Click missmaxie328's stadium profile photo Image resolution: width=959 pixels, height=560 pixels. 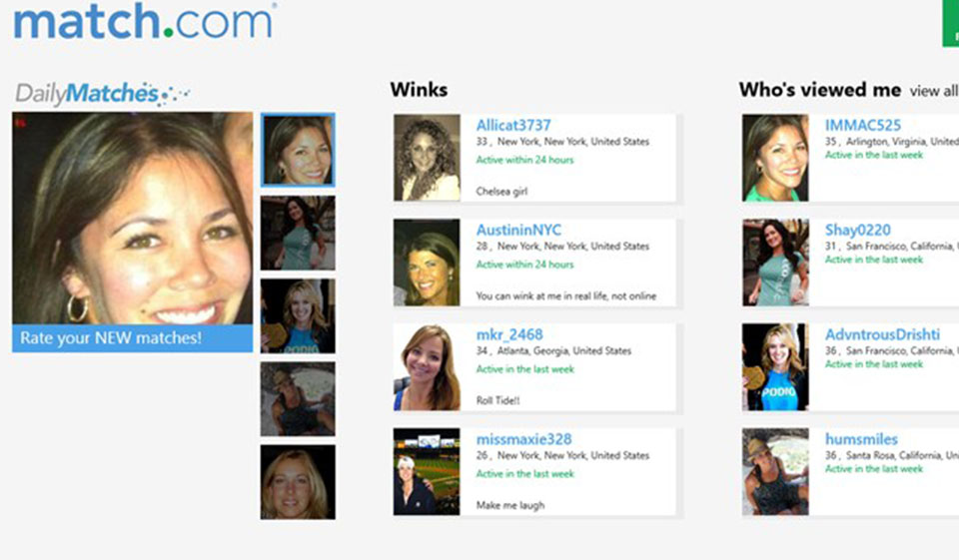point(427,471)
